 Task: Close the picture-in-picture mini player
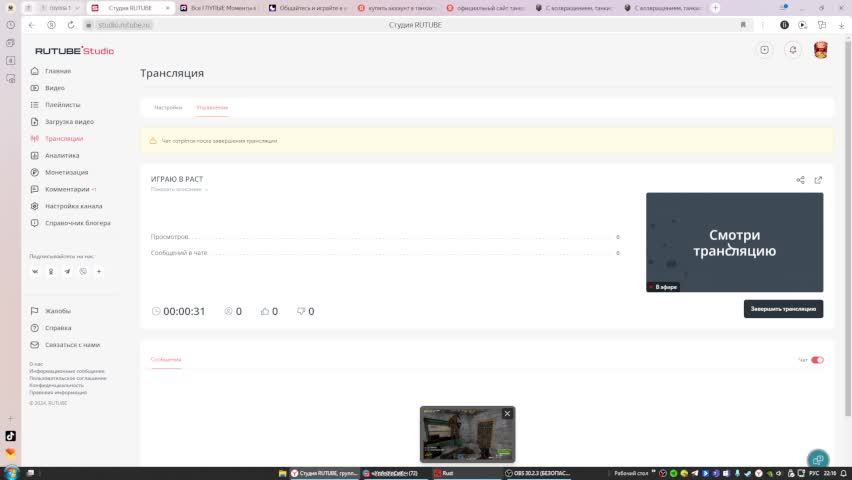(507, 414)
